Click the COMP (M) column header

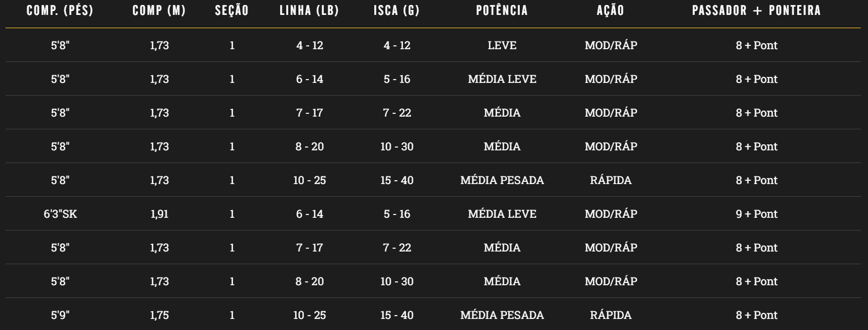[159, 11]
